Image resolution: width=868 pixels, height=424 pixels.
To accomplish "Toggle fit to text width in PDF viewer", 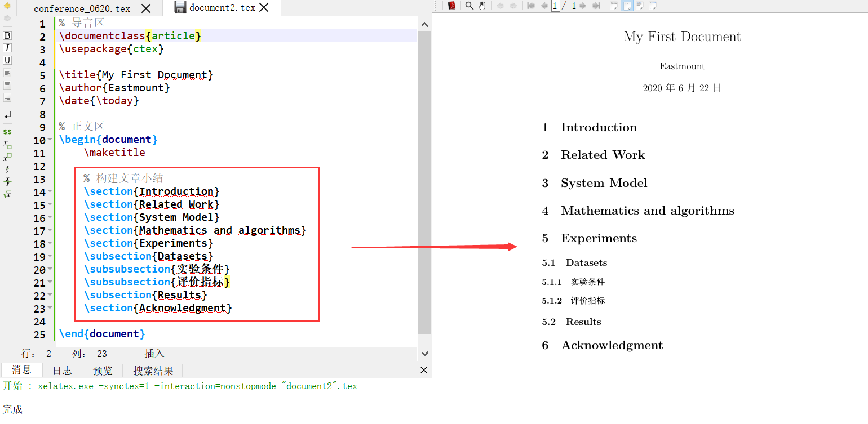I will (x=640, y=6).
